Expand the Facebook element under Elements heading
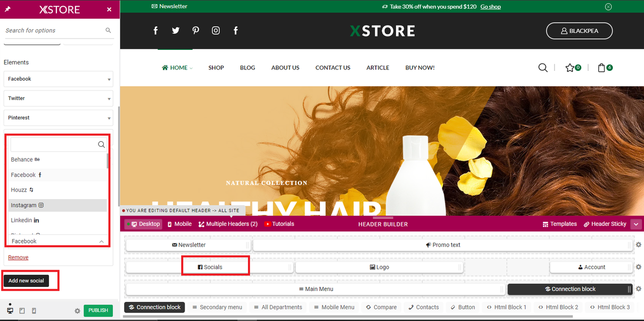The image size is (644, 321). (58, 79)
